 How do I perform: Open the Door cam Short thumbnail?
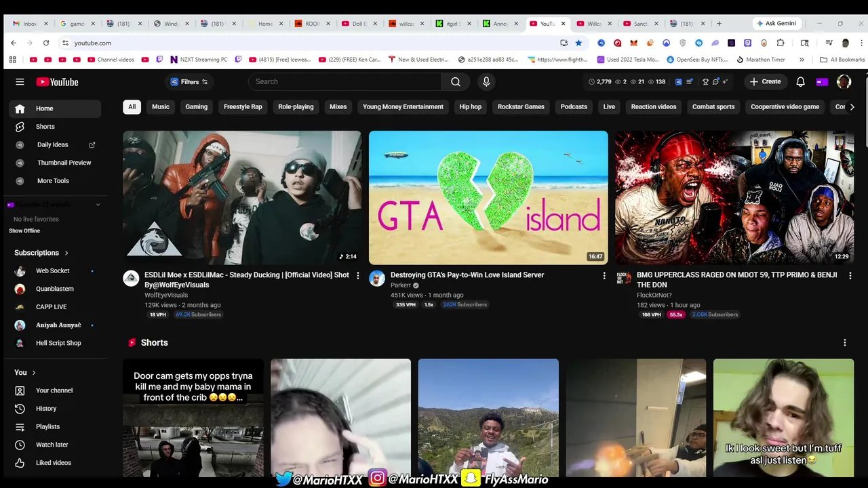point(193,418)
